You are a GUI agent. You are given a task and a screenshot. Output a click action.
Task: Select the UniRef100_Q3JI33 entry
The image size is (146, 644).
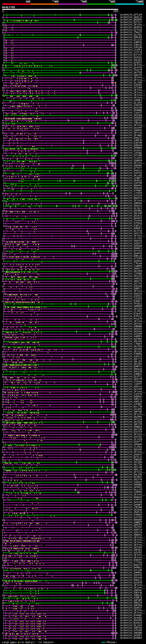point(131,40)
